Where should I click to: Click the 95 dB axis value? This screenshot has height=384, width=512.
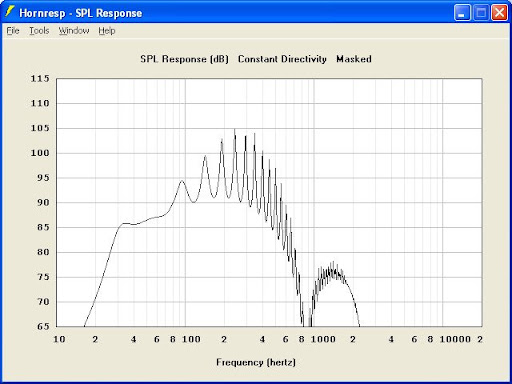pos(43,178)
